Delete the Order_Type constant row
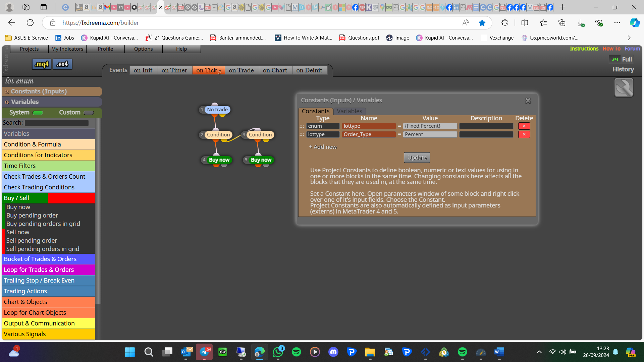 pyautogui.click(x=524, y=134)
